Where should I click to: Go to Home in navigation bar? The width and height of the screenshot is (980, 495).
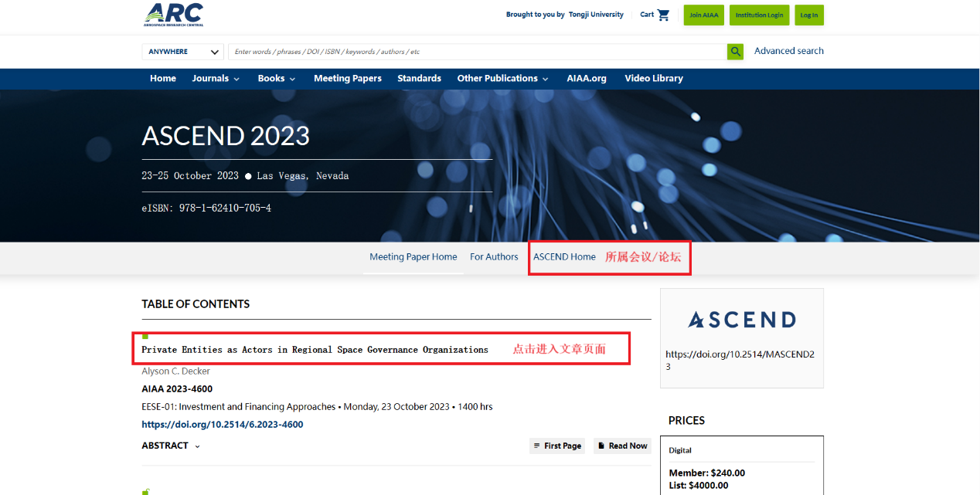(163, 79)
